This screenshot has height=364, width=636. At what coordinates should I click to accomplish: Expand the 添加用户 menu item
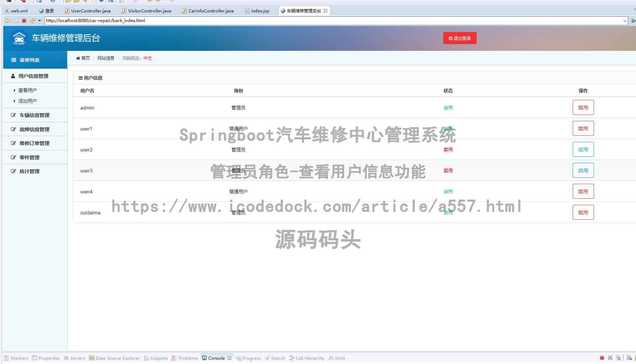pyautogui.click(x=27, y=101)
